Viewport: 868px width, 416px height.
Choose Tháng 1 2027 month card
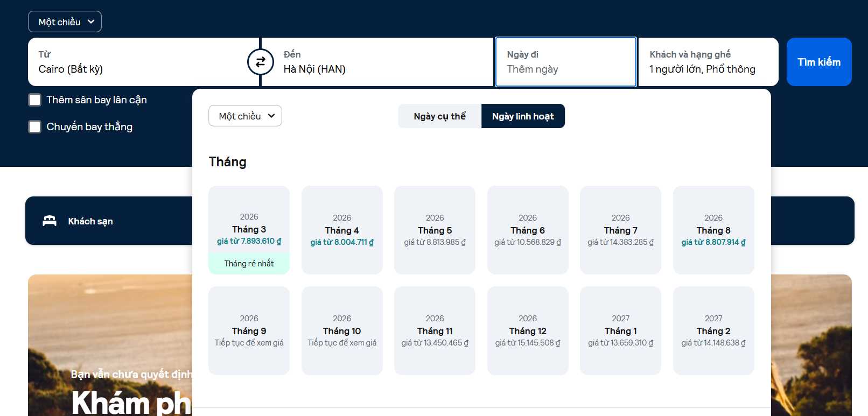pos(620,330)
